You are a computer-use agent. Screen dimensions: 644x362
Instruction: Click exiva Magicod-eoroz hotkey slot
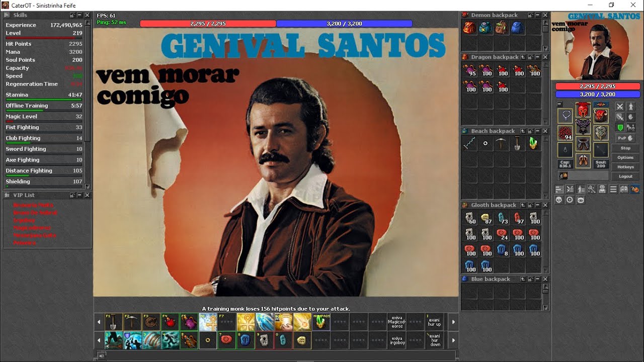pos(397,322)
